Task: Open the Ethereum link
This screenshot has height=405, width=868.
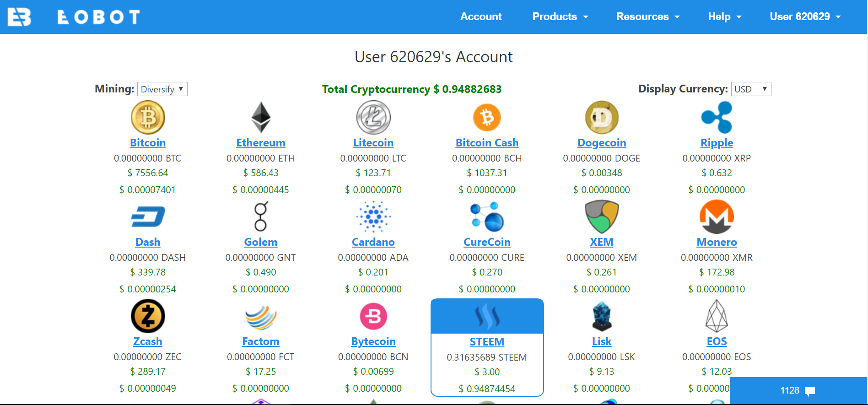Action: pos(261,143)
